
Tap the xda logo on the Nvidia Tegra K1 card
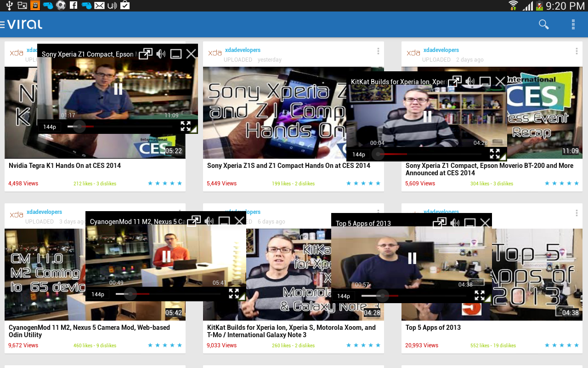tap(17, 53)
